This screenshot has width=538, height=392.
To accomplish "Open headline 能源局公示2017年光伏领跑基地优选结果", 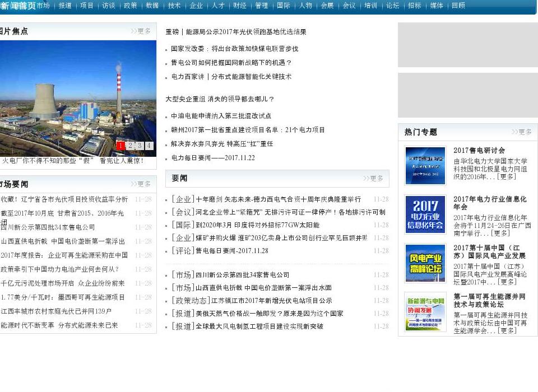I will [x=236, y=32].
